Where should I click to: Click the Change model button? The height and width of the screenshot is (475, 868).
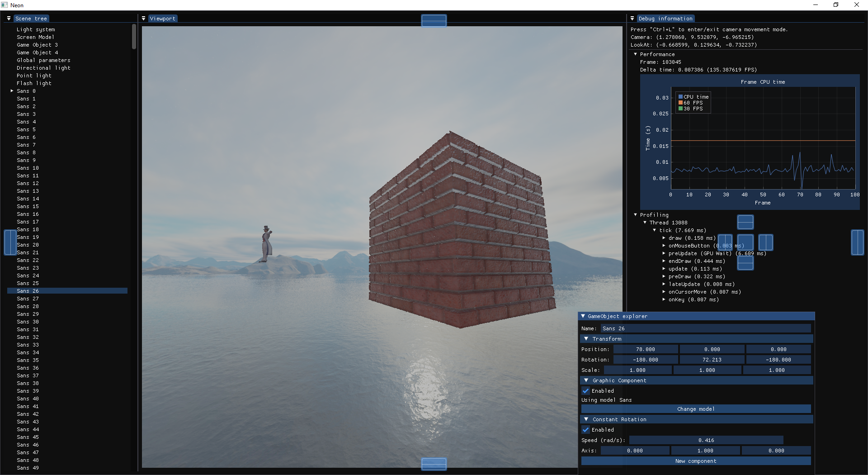(x=696, y=408)
